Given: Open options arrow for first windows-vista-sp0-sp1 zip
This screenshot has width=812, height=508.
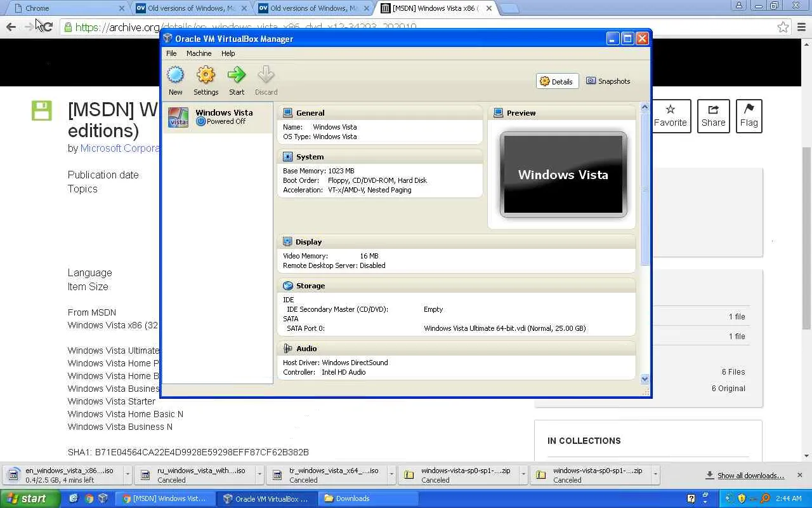Looking at the screenshot, I should 523,475.
